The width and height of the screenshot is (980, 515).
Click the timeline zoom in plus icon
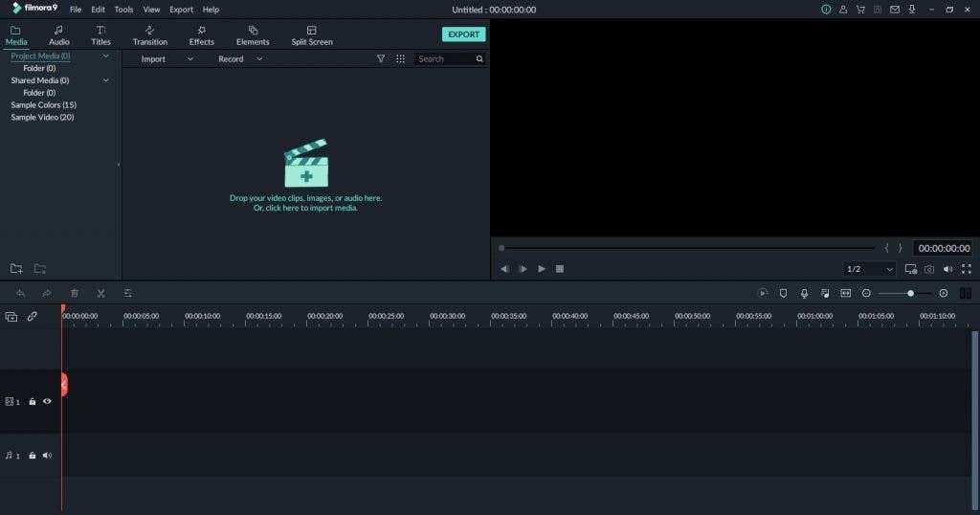tap(944, 293)
